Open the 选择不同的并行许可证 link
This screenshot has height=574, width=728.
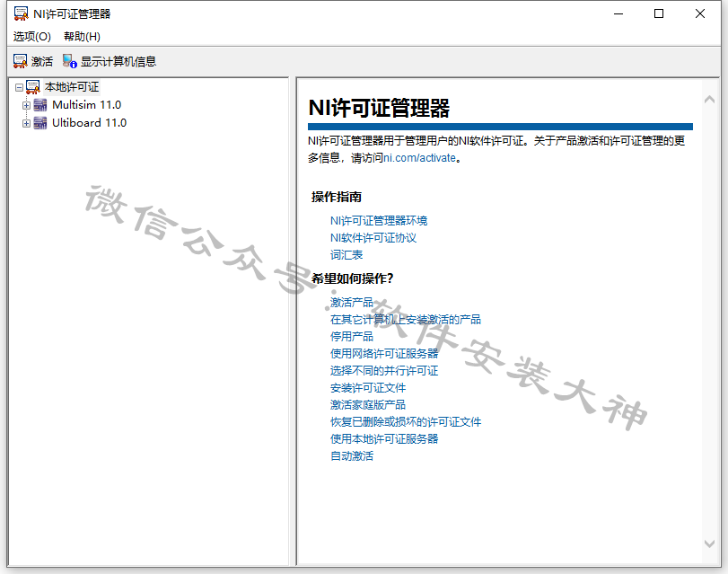pyautogui.click(x=384, y=370)
